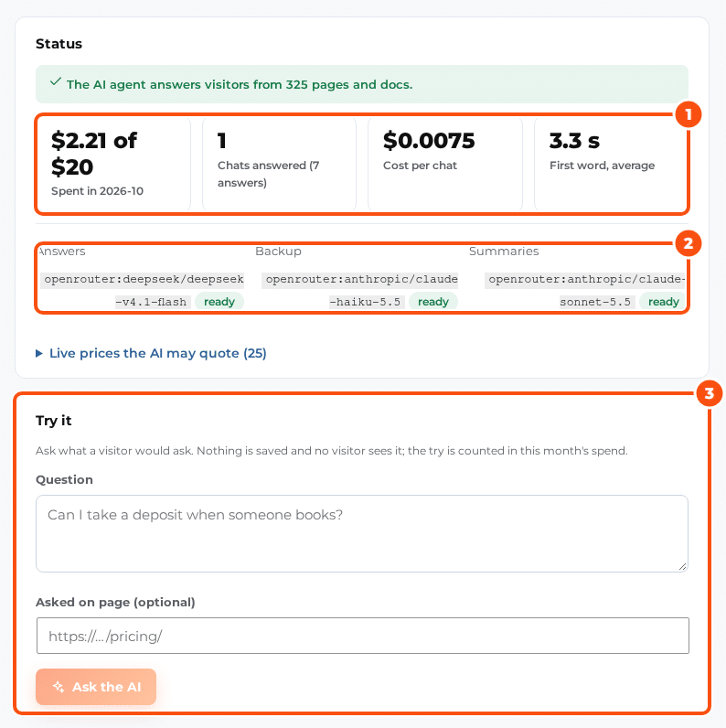Screen dimensions: 726x728
Task: Click the Backup column label
Action: (278, 252)
